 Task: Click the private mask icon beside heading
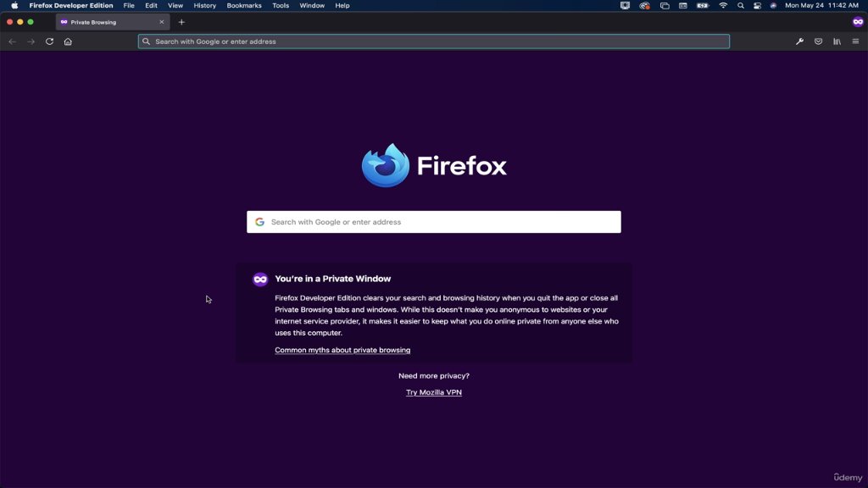[260, 280]
